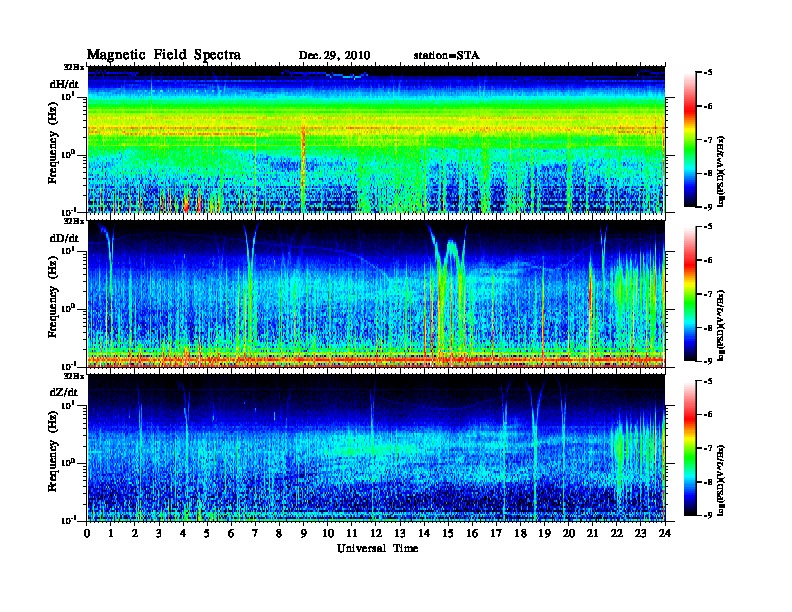
Task: Click hour tick label "5" on time axis
Action: pos(207,534)
